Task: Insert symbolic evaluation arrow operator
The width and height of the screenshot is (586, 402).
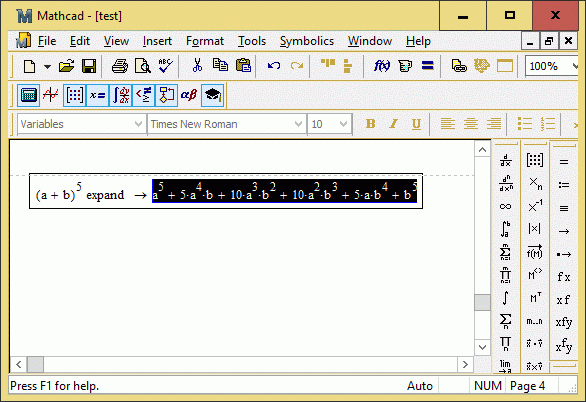Action: [x=564, y=232]
